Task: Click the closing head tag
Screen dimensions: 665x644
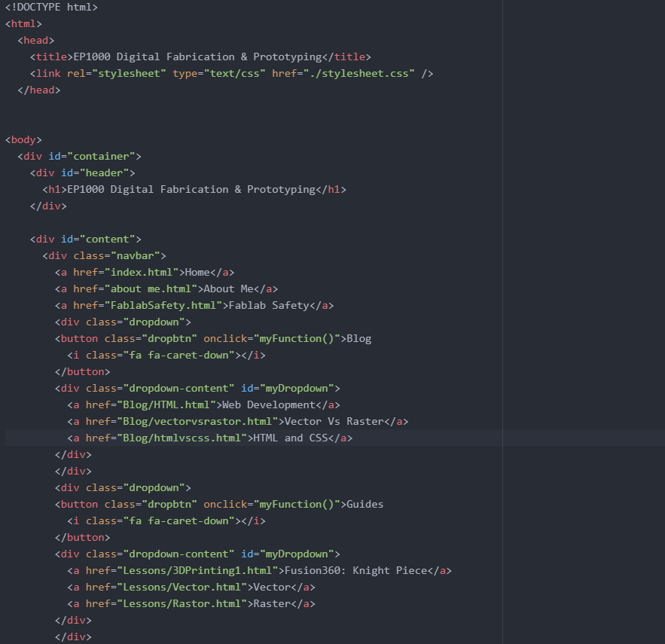Action: pos(39,90)
